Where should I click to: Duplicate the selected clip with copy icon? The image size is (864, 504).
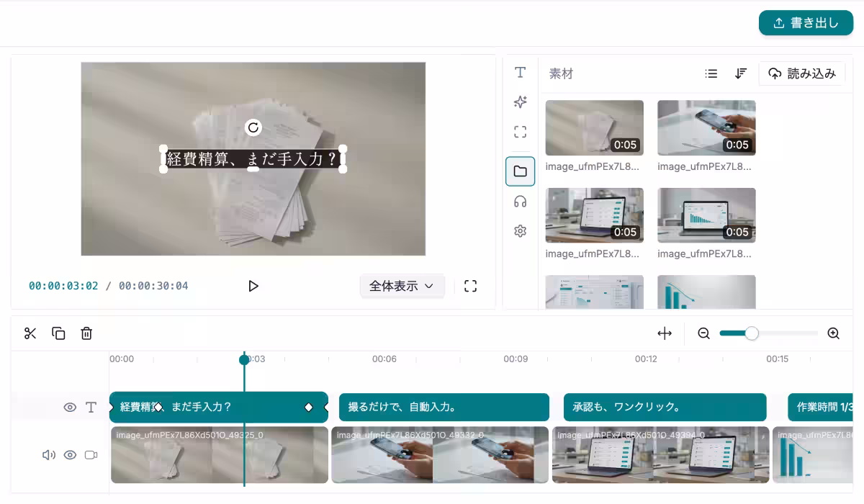pyautogui.click(x=58, y=333)
